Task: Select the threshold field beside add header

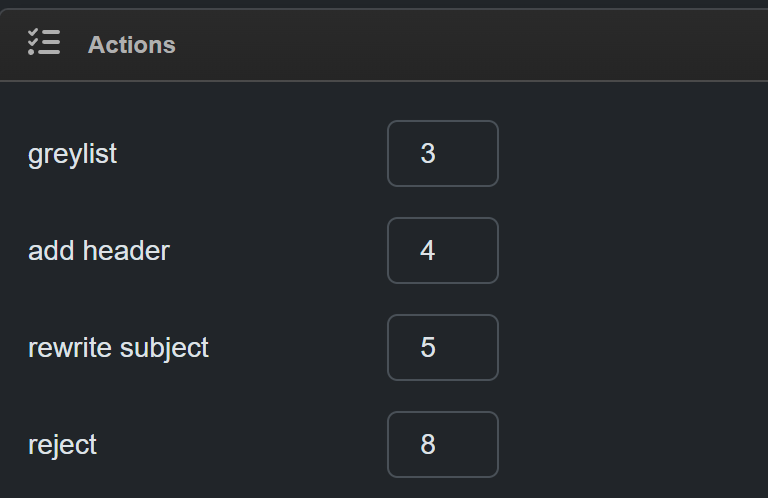Action: click(x=442, y=251)
